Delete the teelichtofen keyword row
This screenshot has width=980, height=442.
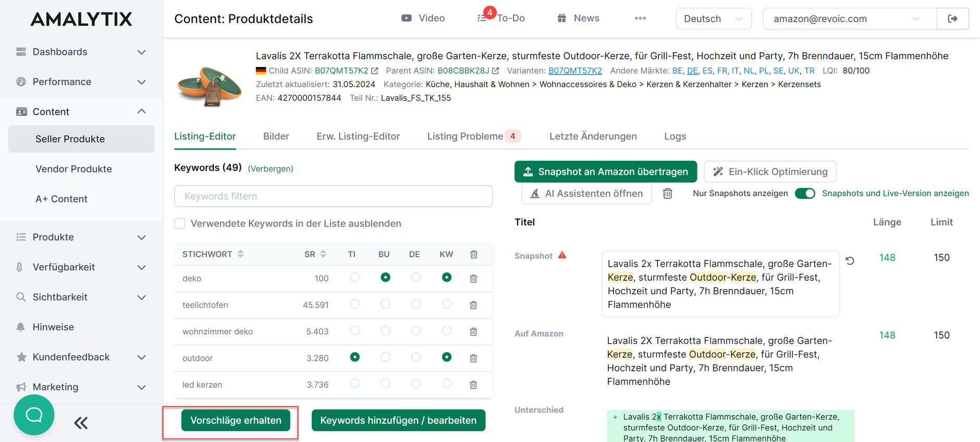tap(473, 305)
